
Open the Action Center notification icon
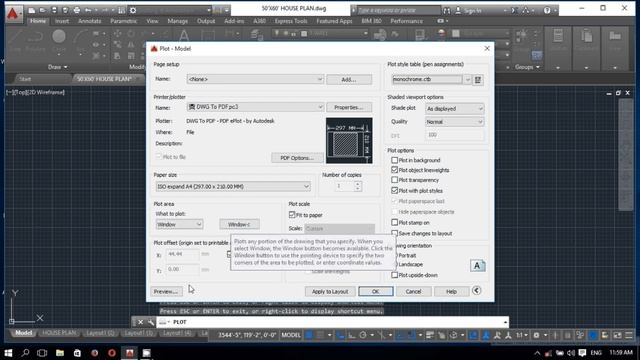tap(582, 353)
